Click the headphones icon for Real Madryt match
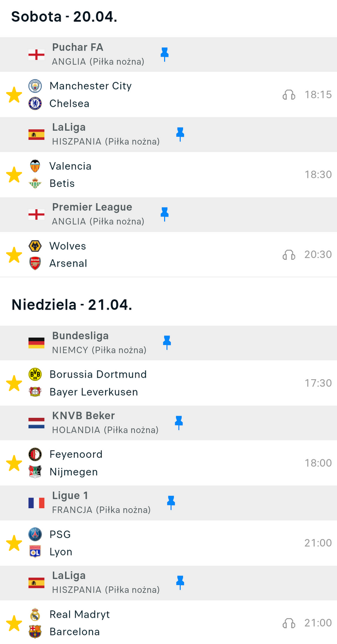 coord(289,623)
